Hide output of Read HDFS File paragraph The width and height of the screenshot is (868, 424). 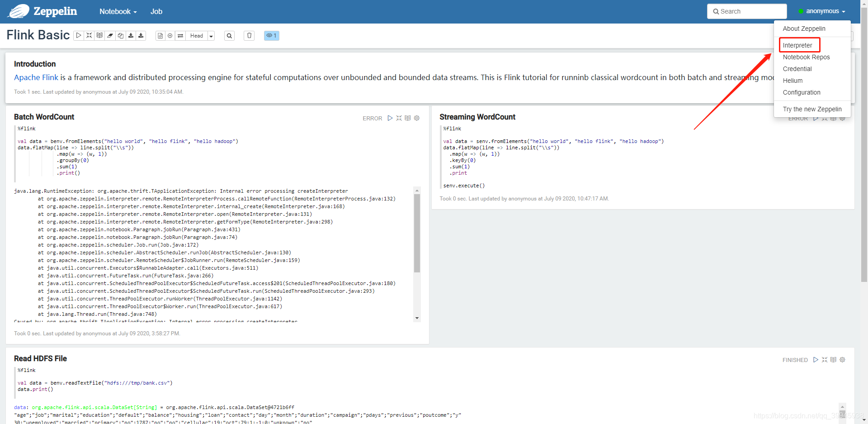click(x=833, y=360)
